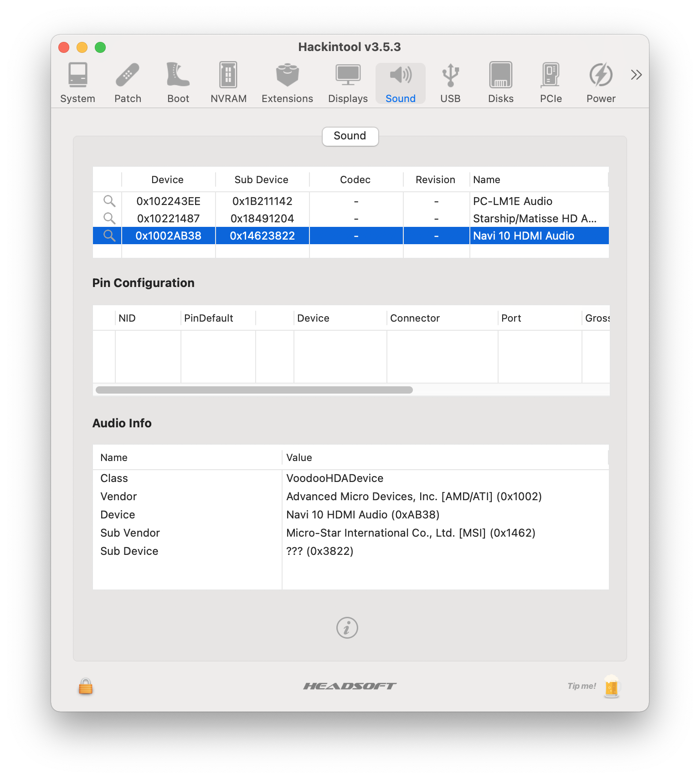Viewport: 700px width, 779px height.
Task: Expand the toolbar overflow chevron
Action: (636, 75)
